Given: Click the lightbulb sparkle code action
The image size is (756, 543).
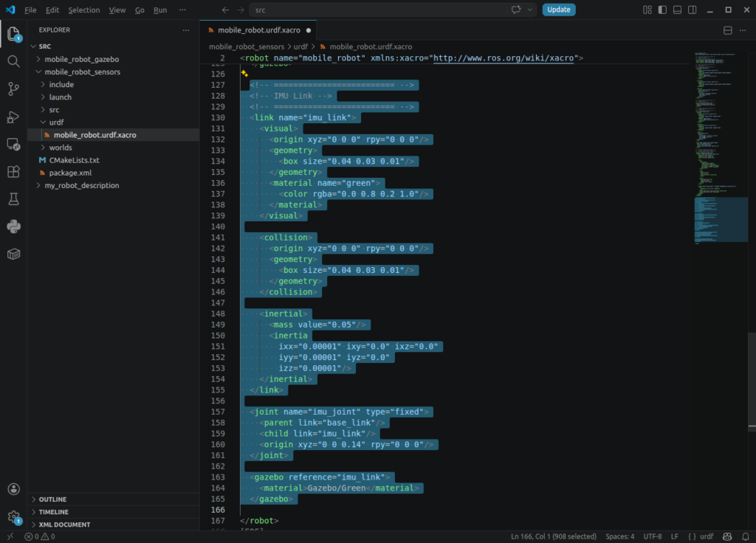Looking at the screenshot, I should pos(244,73).
